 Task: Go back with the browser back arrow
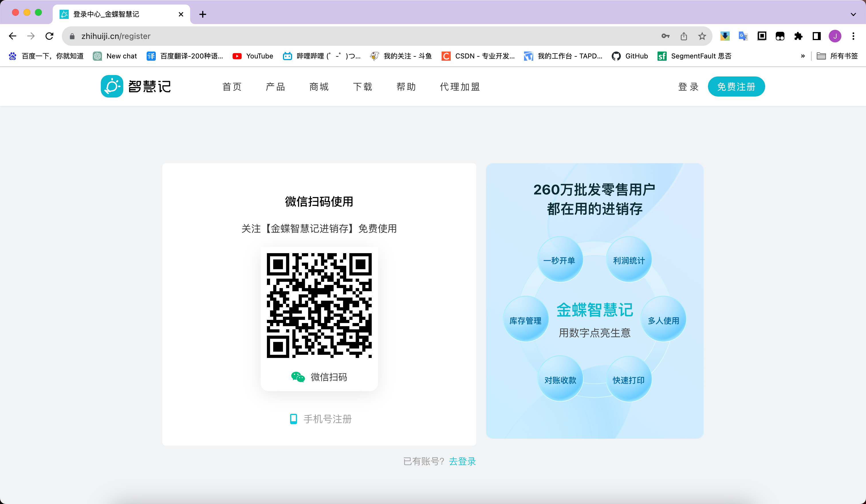[x=13, y=36]
